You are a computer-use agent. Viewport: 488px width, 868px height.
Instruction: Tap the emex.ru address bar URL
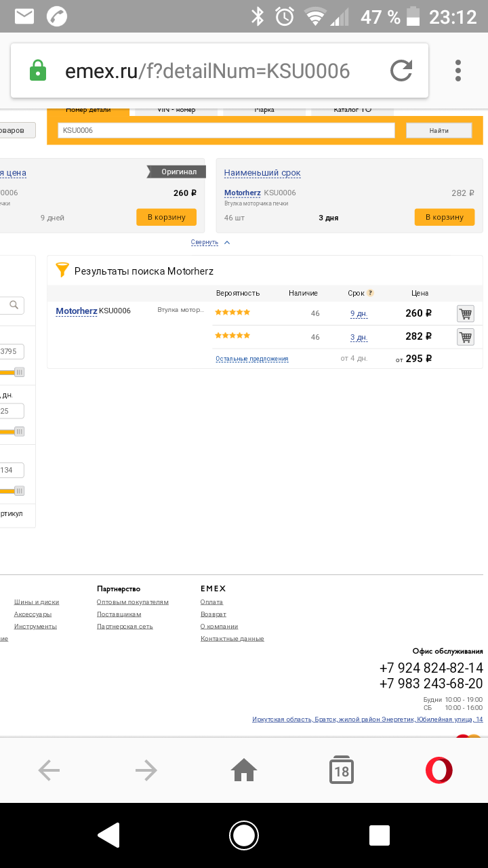coord(207,71)
